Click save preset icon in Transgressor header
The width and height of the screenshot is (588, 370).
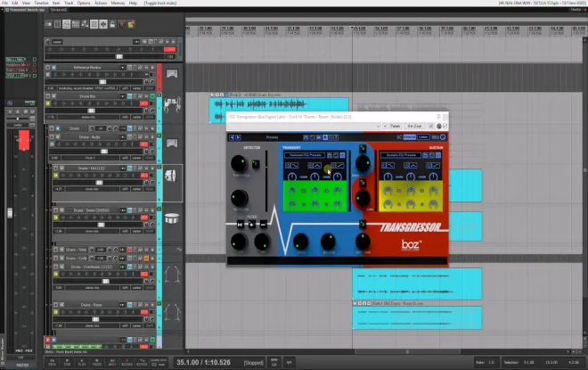[306, 137]
